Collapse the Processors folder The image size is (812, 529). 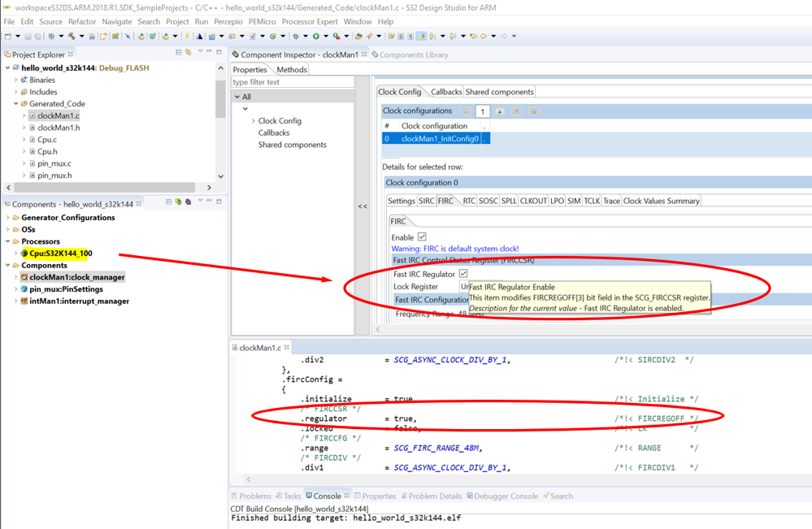(8, 241)
